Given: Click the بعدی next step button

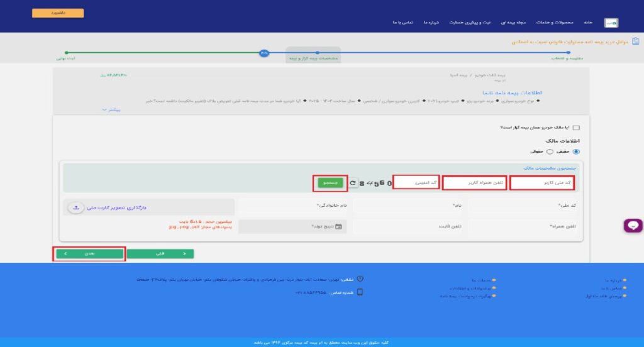Looking at the screenshot, I should pyautogui.click(x=89, y=253).
